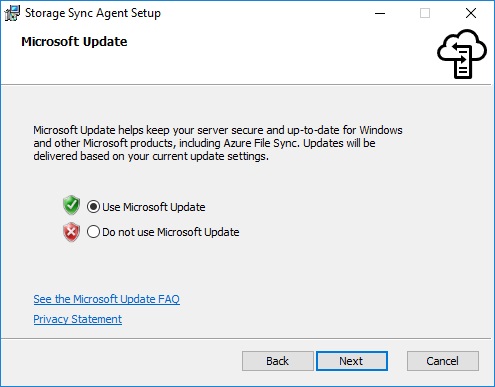Minimize the Storage Sync Agent Setup window
The image size is (495, 387).
coord(380,13)
